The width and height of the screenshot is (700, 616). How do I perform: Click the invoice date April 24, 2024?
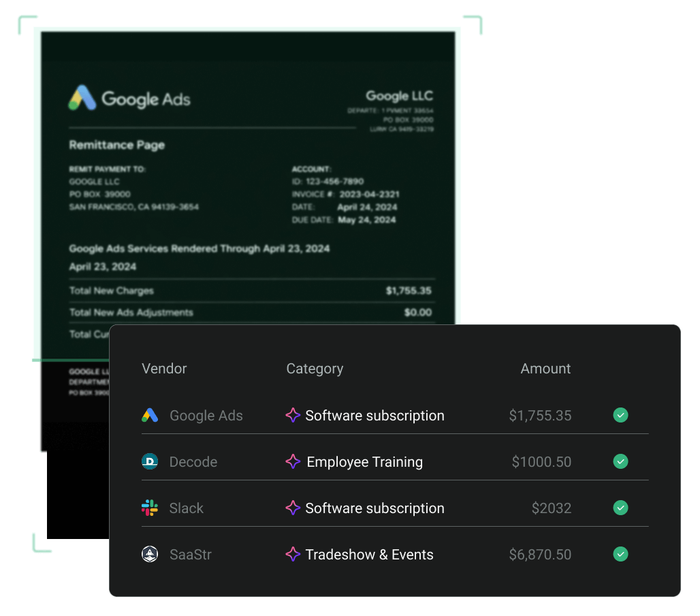click(x=367, y=207)
